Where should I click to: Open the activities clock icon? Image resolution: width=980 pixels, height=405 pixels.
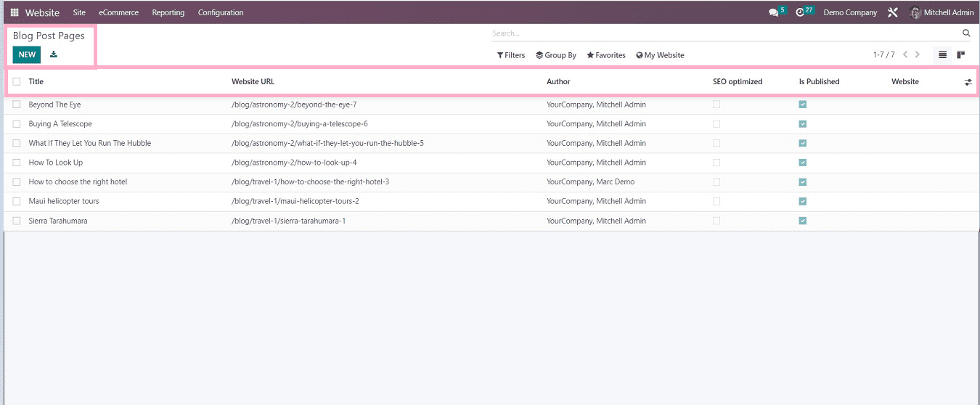click(x=801, y=12)
